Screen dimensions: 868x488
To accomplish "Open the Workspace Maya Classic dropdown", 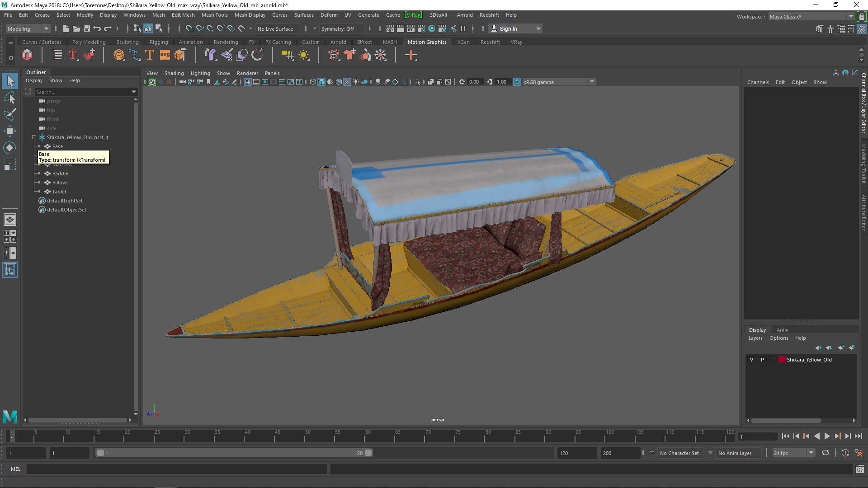I will pos(811,17).
